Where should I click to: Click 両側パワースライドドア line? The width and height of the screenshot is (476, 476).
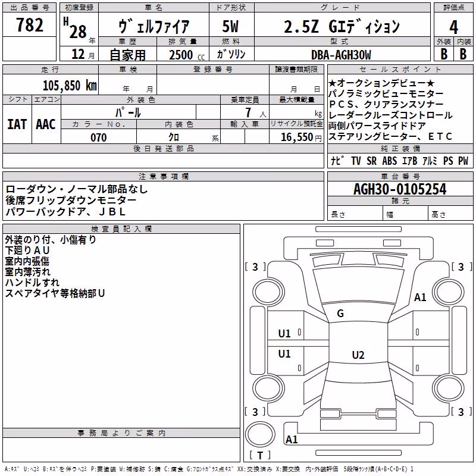[x=377, y=126]
